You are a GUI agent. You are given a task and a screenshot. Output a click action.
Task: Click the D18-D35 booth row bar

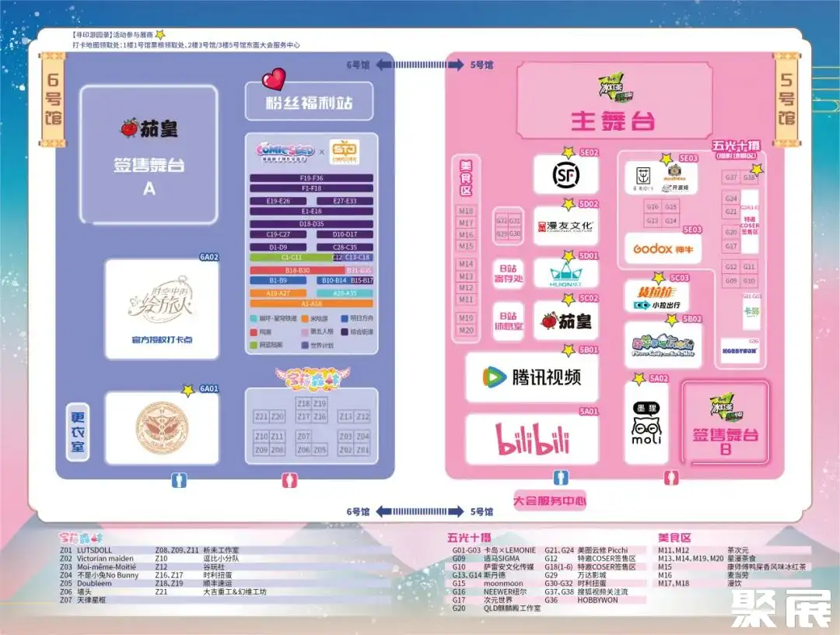tap(311, 224)
